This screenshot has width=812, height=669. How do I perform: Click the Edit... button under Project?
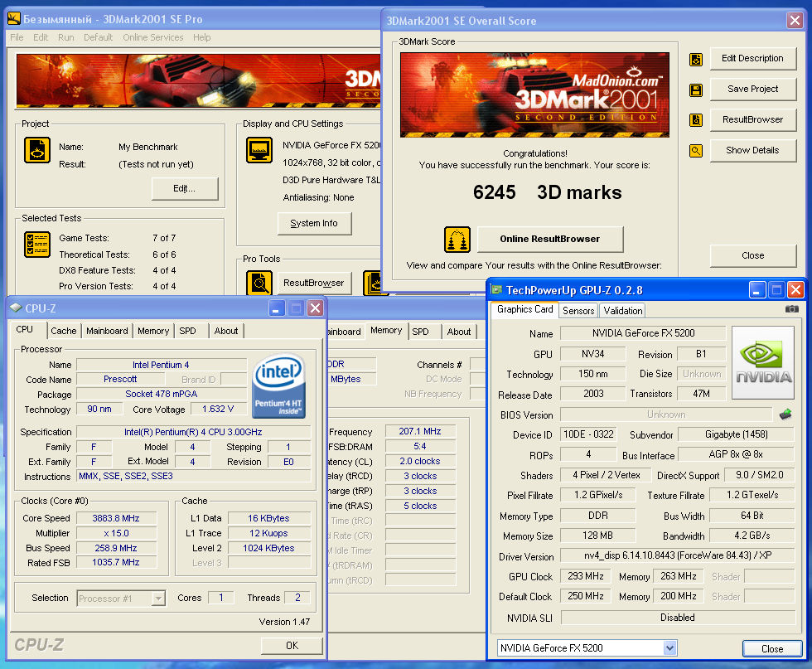(184, 189)
